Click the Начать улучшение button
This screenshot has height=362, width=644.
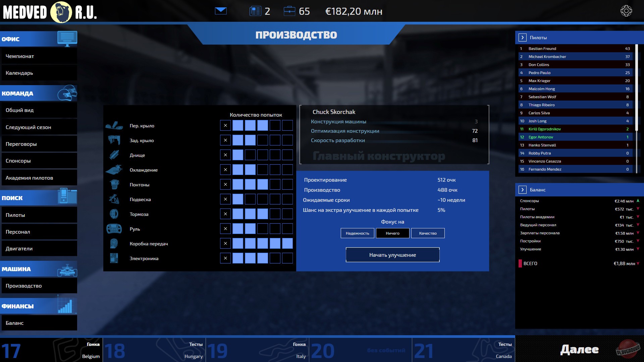point(392,255)
